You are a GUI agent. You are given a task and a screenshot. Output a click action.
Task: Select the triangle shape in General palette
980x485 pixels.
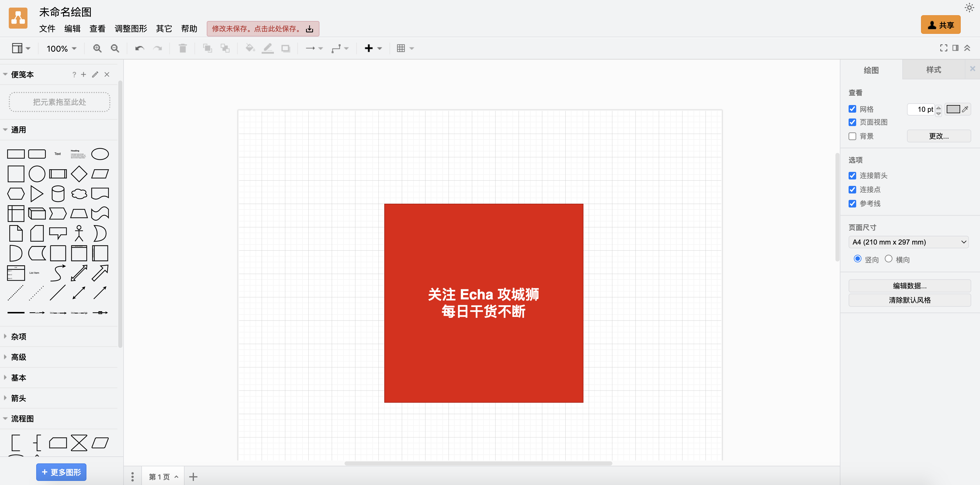tap(37, 194)
